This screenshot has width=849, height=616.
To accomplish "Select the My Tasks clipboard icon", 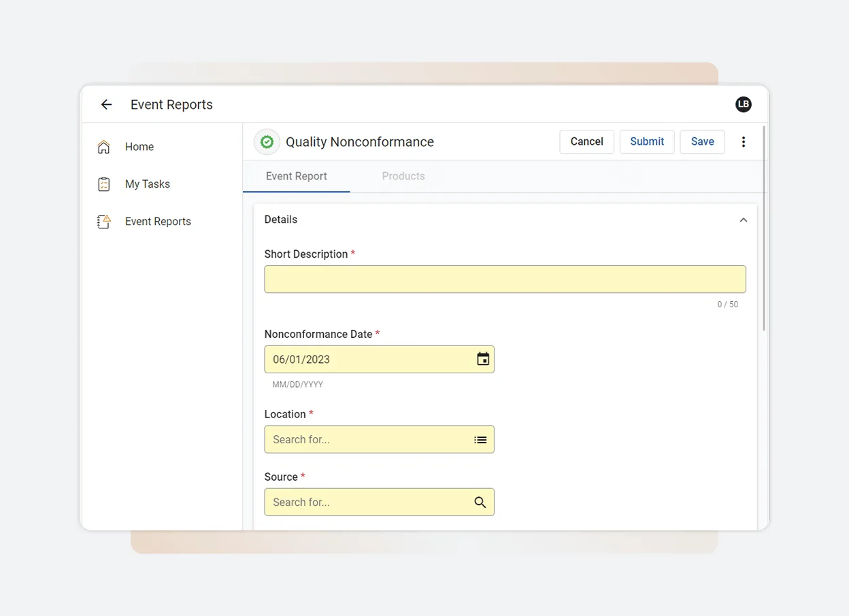I will pos(103,184).
